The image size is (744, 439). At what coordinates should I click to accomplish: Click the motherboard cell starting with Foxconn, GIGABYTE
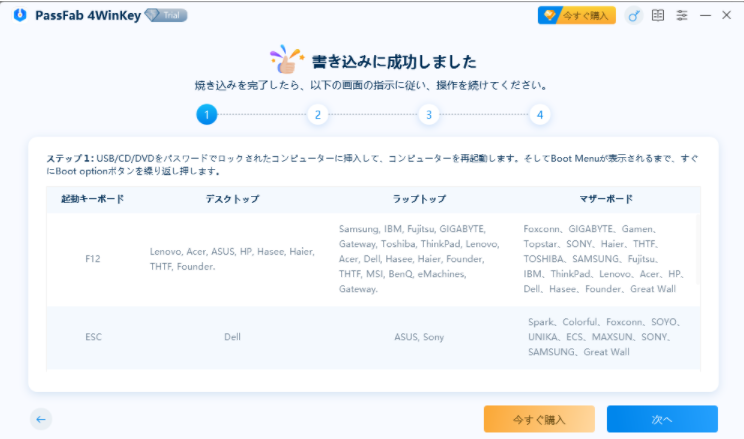click(604, 259)
